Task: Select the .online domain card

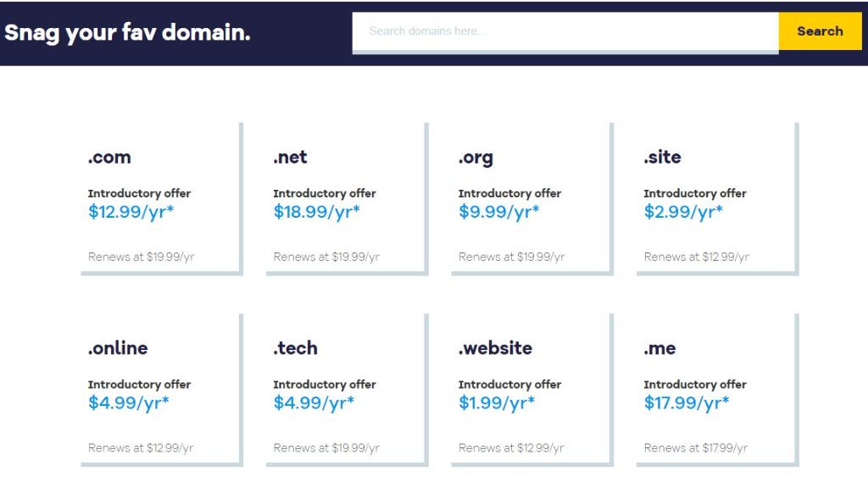Action: click(161, 390)
